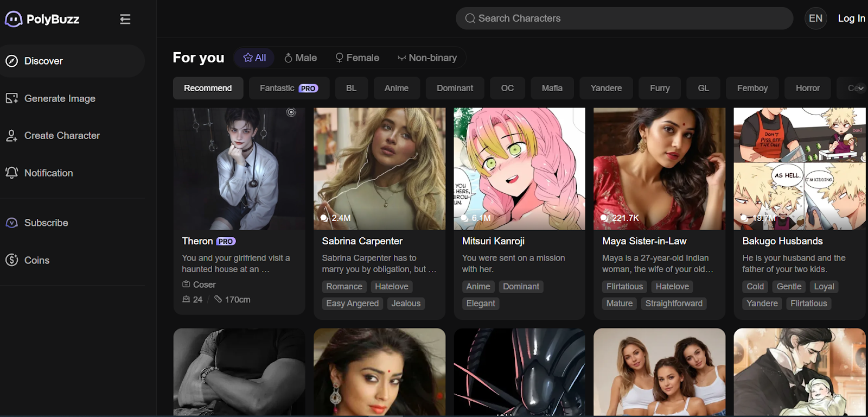868x417 pixels.
Task: Click the Notification bell icon
Action: [x=12, y=173]
